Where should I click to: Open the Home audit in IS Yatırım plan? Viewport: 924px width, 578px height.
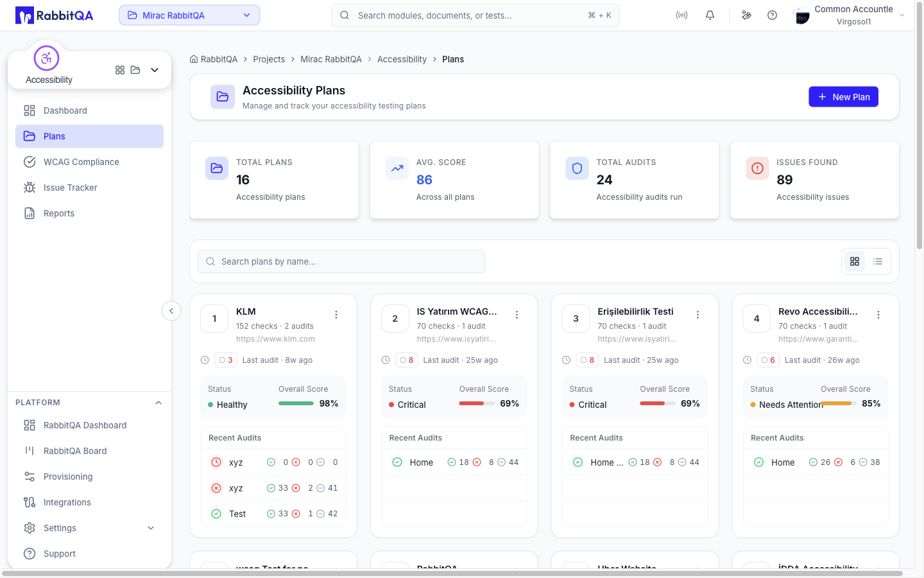pos(454,462)
